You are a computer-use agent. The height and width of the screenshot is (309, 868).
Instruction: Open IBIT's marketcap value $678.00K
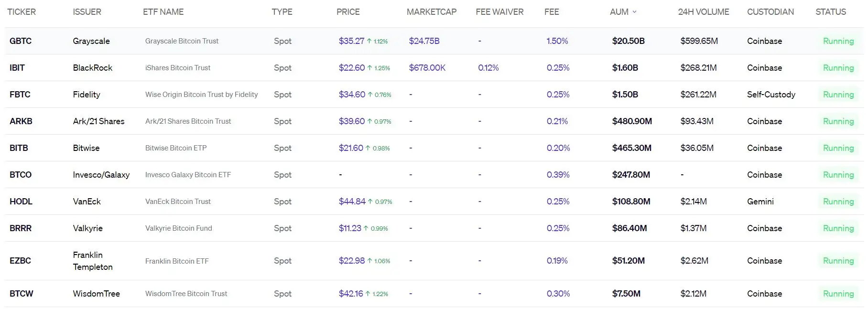[427, 67]
